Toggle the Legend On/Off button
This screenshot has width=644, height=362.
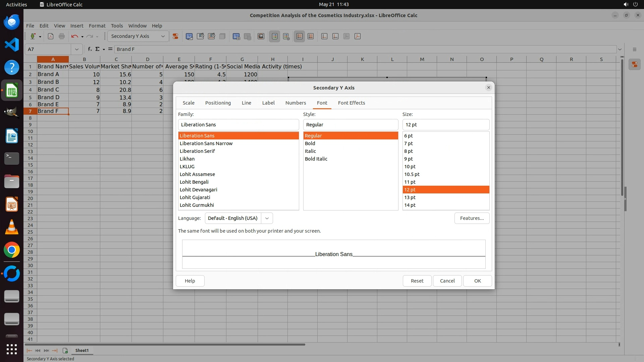[274, 36]
